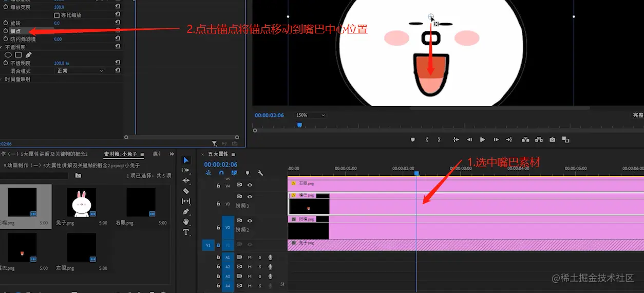Toggle snap magnet in timeline

pyautogui.click(x=221, y=173)
